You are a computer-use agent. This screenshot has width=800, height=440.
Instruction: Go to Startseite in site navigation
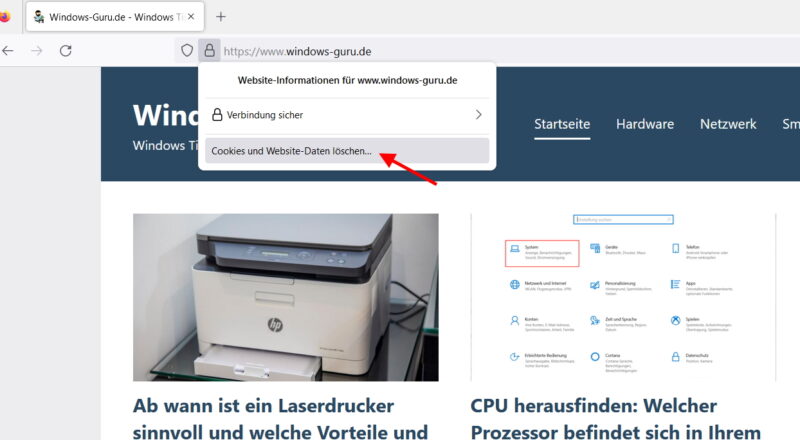(562, 124)
